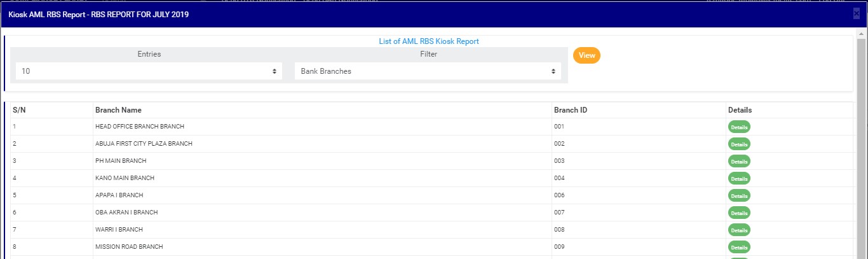Select the Branch ID 004 cell
This screenshot has width=868, height=259.
tap(559, 178)
